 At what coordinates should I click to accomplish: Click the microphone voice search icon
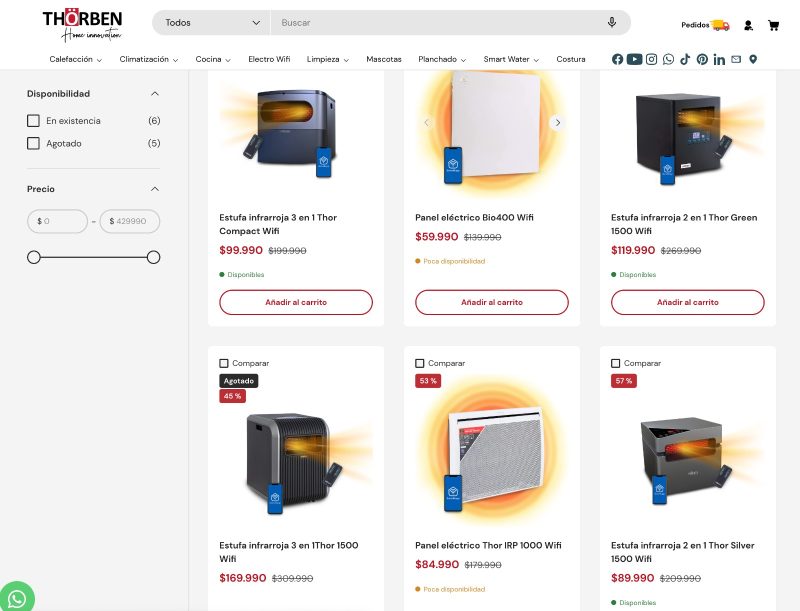click(612, 22)
